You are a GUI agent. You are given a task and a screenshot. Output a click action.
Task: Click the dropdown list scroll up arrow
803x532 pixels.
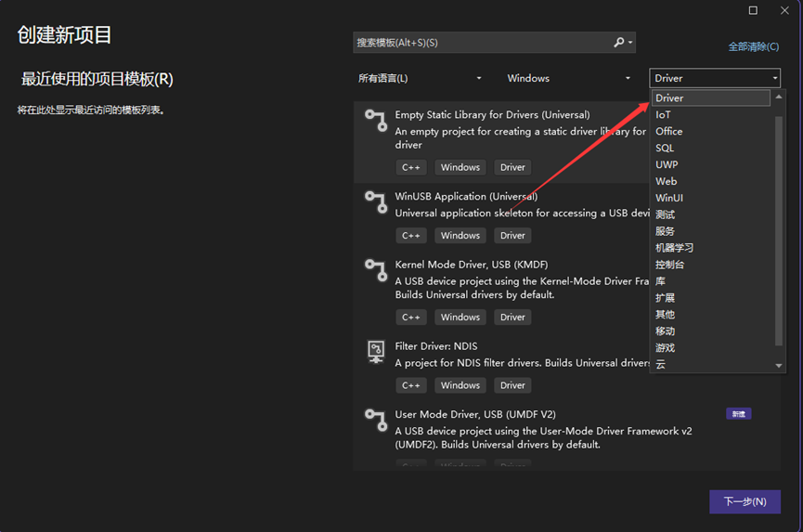pos(779,97)
